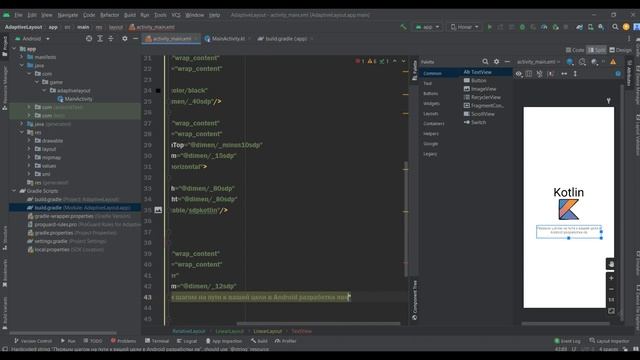The height and width of the screenshot is (360, 640).
Task: Click Sync Project with Gradle Files icon
Action: point(580,27)
